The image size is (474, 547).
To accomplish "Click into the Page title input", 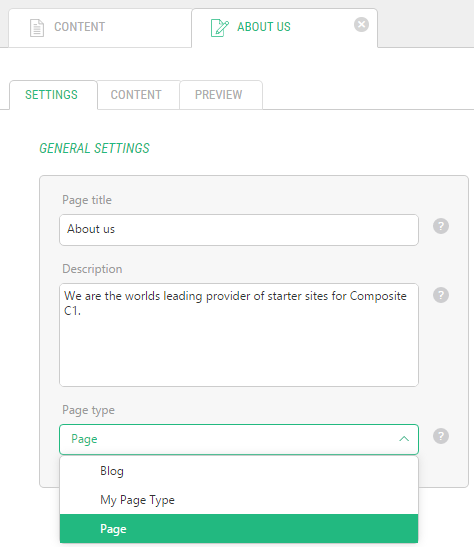I will [x=239, y=230].
